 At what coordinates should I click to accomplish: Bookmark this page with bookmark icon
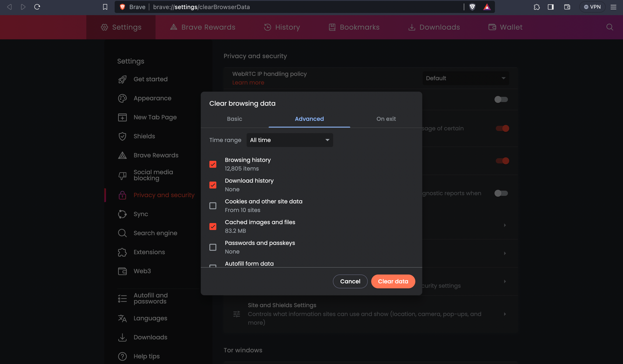click(x=105, y=7)
